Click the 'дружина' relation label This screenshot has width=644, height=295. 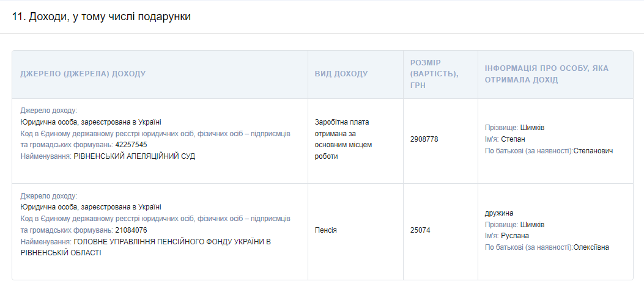point(499,213)
